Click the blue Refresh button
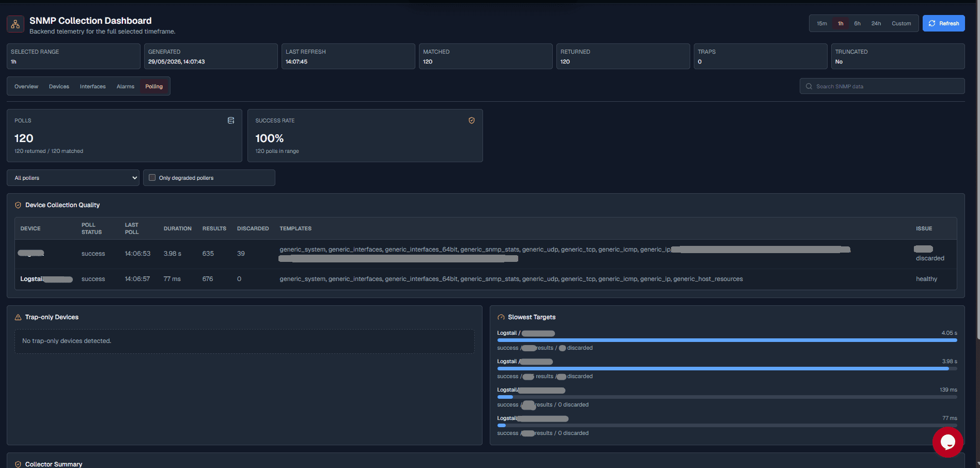This screenshot has height=468, width=980. (944, 23)
